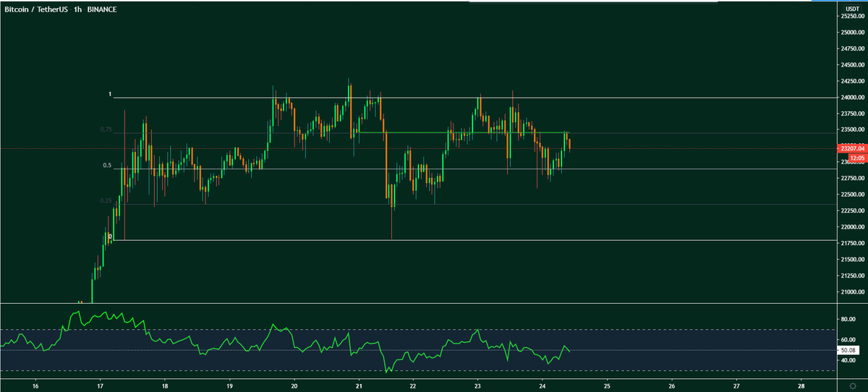Viewport: 868px width, 392px height.
Task: Click the 22500.00 price axis label
Action: (853, 195)
